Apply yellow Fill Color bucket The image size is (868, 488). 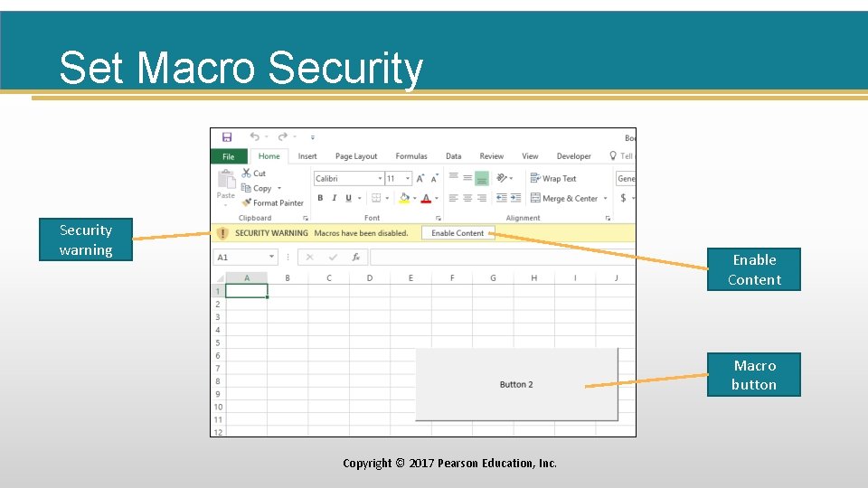coord(404,198)
